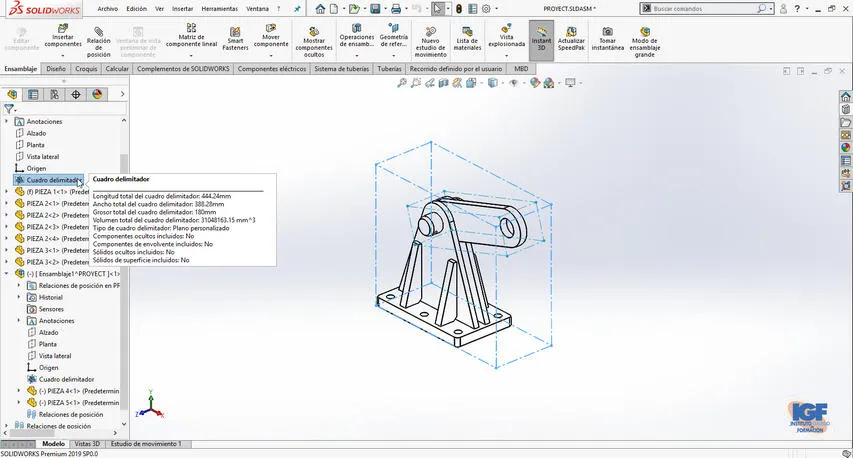Expand the (f) PIEZA 1<1> node
Viewport: 853px width, 458px height.
(x=7, y=191)
